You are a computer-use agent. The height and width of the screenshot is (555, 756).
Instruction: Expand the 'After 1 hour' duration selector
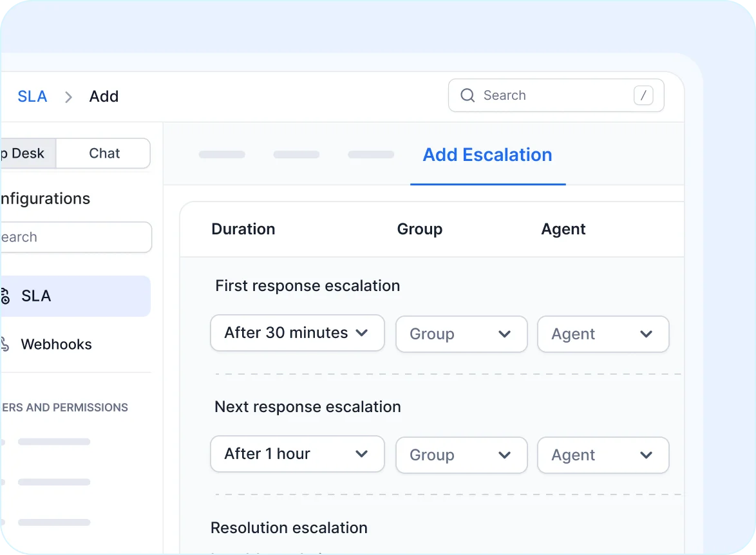click(297, 454)
